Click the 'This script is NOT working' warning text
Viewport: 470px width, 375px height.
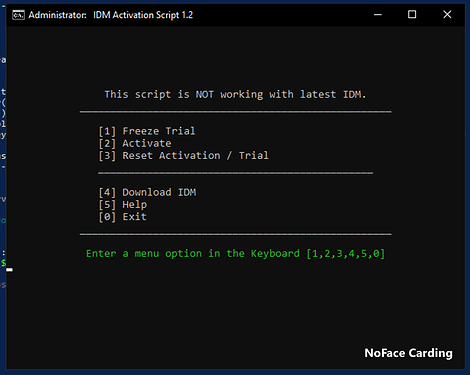click(235, 94)
